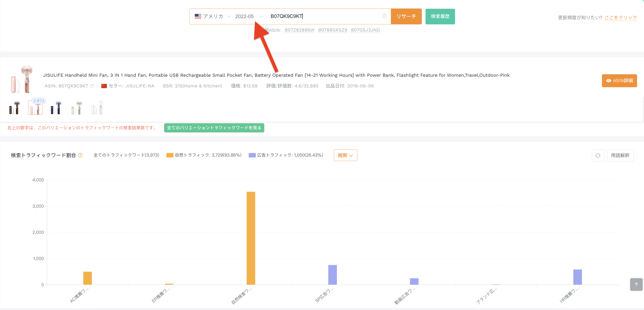Expand the 展開 dropdown
644x310 pixels.
[345, 155]
